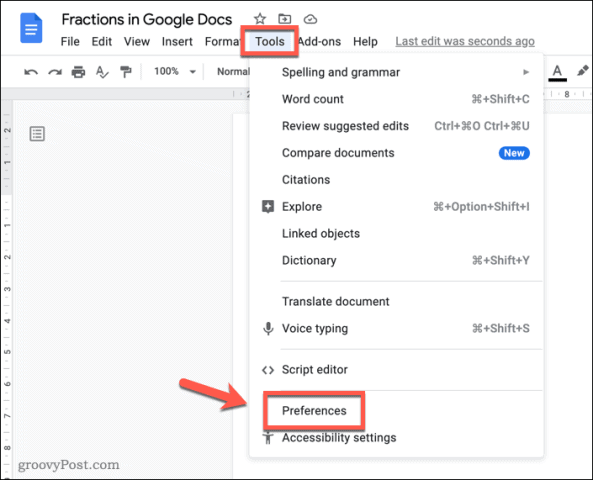Click the print icon
Viewport: 593px width, 480px height.
78,71
